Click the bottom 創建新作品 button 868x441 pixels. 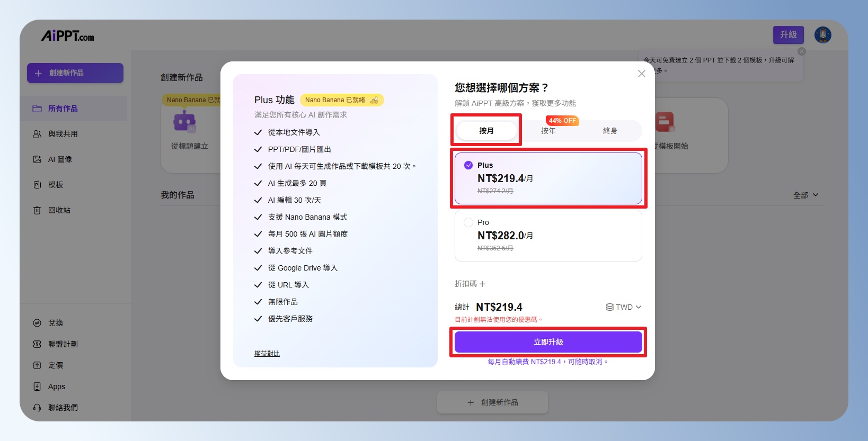point(492,402)
